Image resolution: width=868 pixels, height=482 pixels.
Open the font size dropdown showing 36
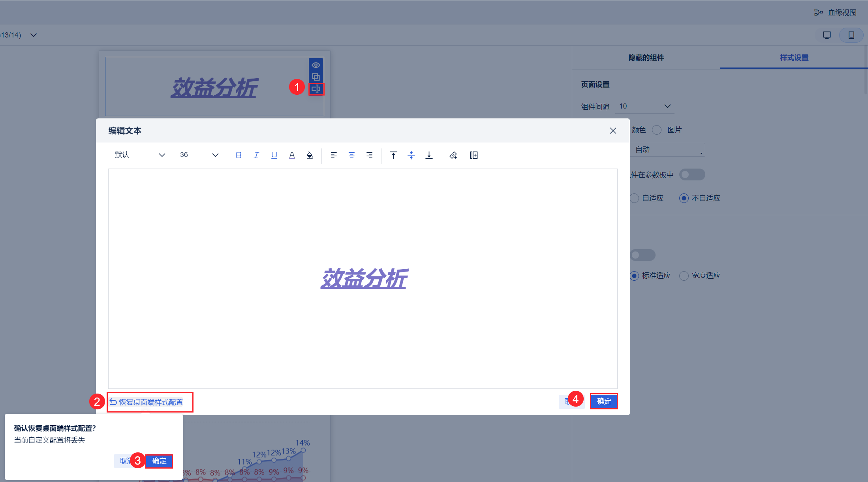pyautogui.click(x=199, y=155)
